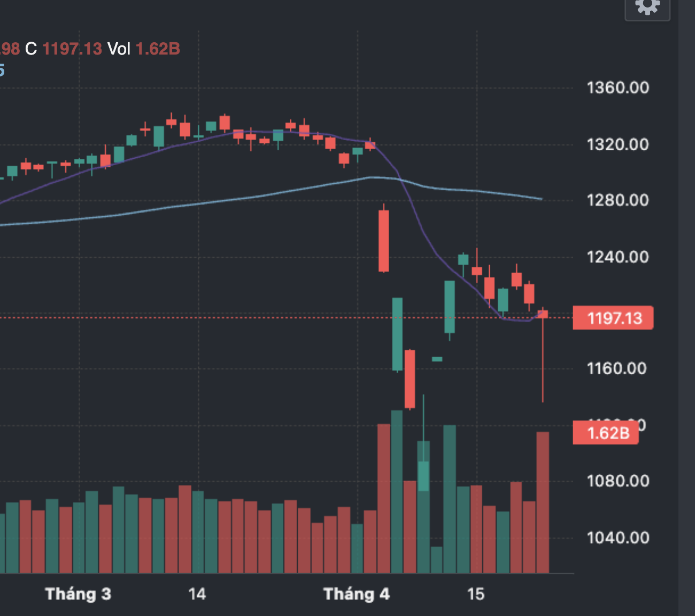
Task: Select the Tháng 3 date label
Action: click(x=78, y=594)
